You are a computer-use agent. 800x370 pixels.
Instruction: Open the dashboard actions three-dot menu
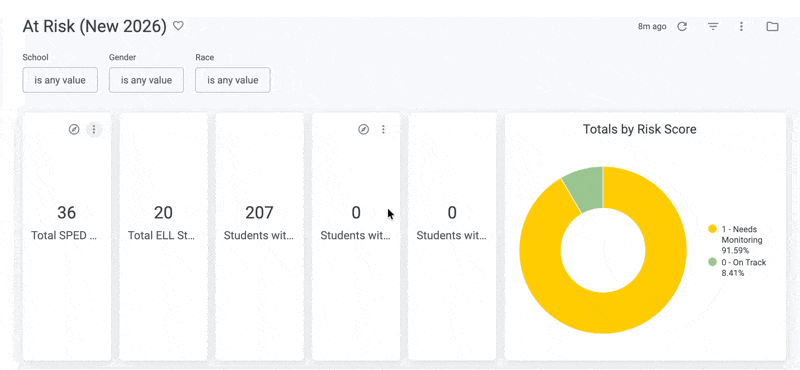click(741, 27)
